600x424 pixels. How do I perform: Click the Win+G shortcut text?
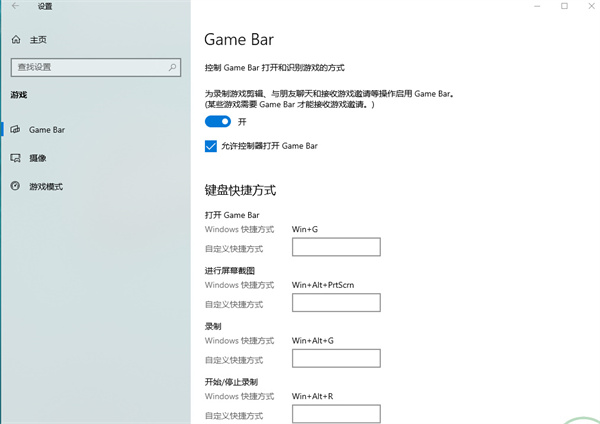pyautogui.click(x=305, y=229)
